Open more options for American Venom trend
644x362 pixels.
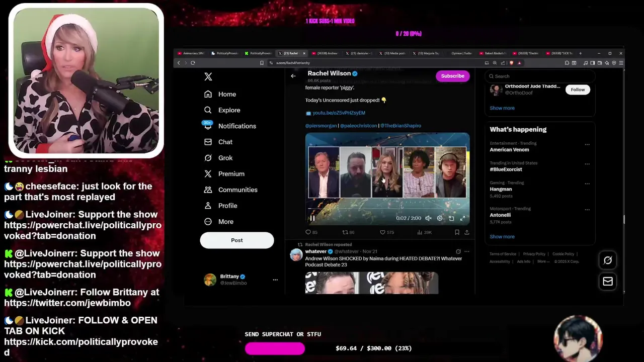(587, 144)
